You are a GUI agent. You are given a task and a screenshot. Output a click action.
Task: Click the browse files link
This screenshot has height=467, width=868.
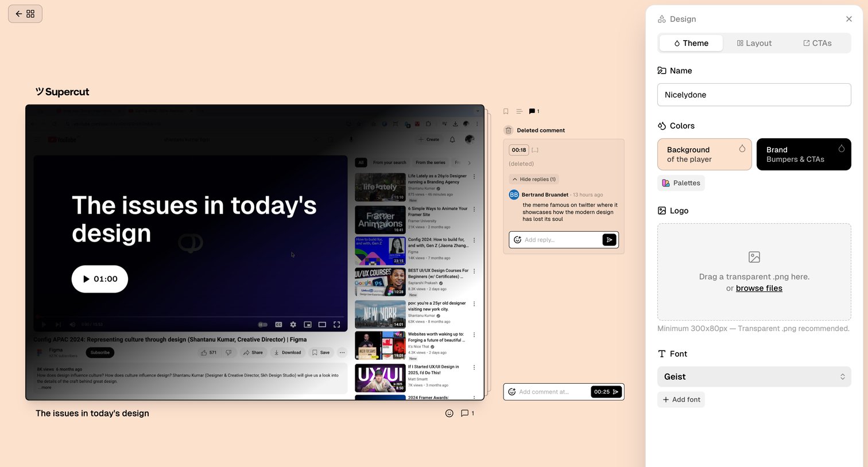pos(759,288)
